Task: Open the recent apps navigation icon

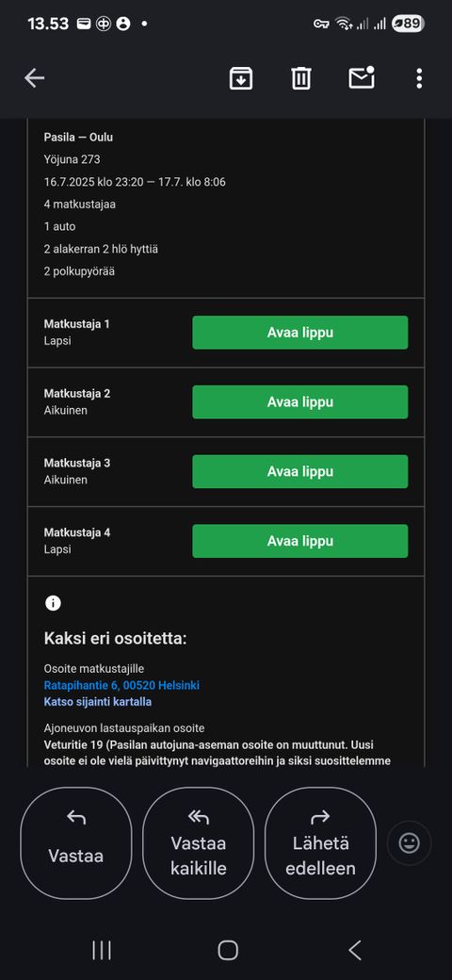Action: click(102, 950)
